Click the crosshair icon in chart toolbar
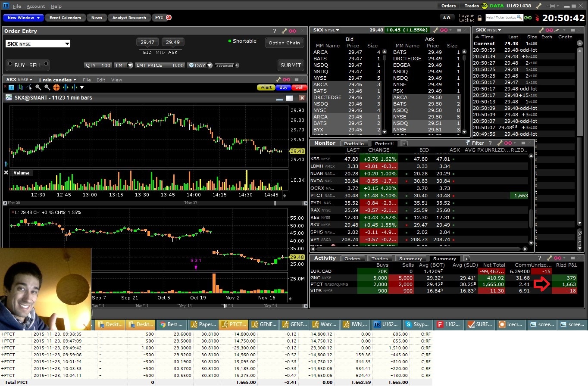The image size is (588, 386). 56,87
